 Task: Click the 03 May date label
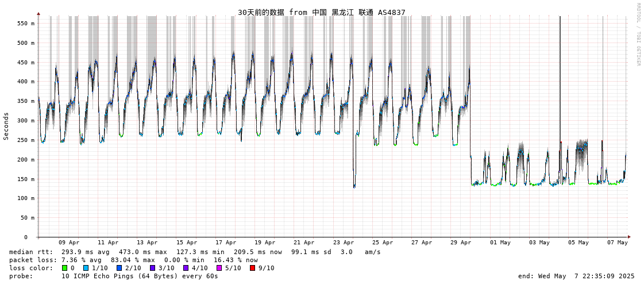coord(539,243)
